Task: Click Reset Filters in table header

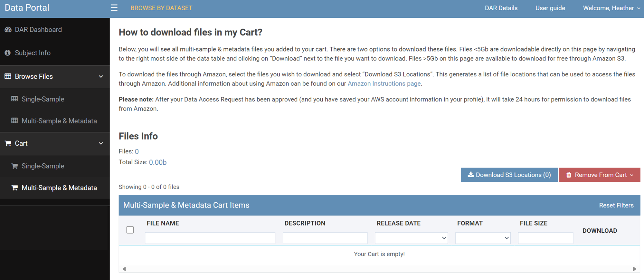Action: [616, 206]
